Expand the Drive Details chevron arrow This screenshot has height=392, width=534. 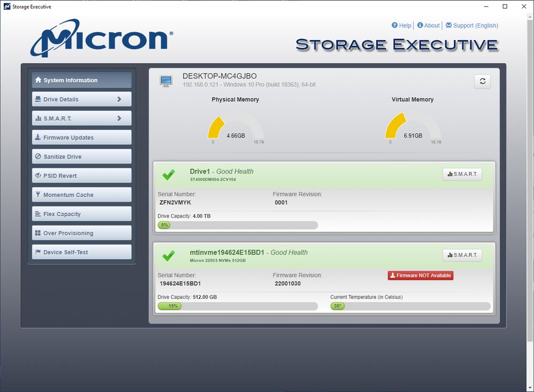[119, 99]
